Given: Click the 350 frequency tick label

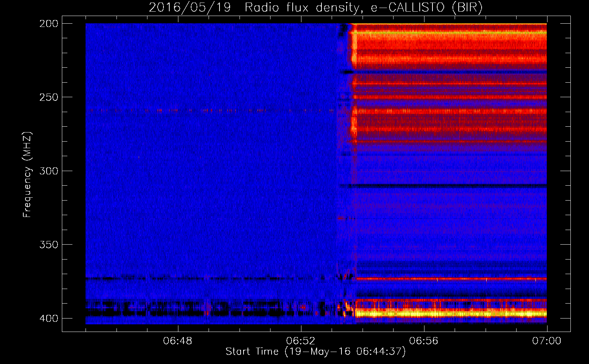Looking at the screenshot, I should 49,245.
